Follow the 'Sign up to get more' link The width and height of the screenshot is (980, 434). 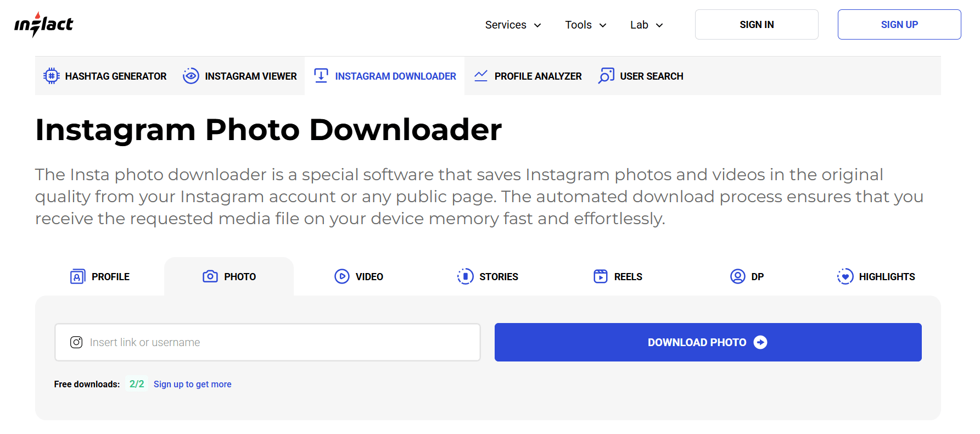click(193, 384)
